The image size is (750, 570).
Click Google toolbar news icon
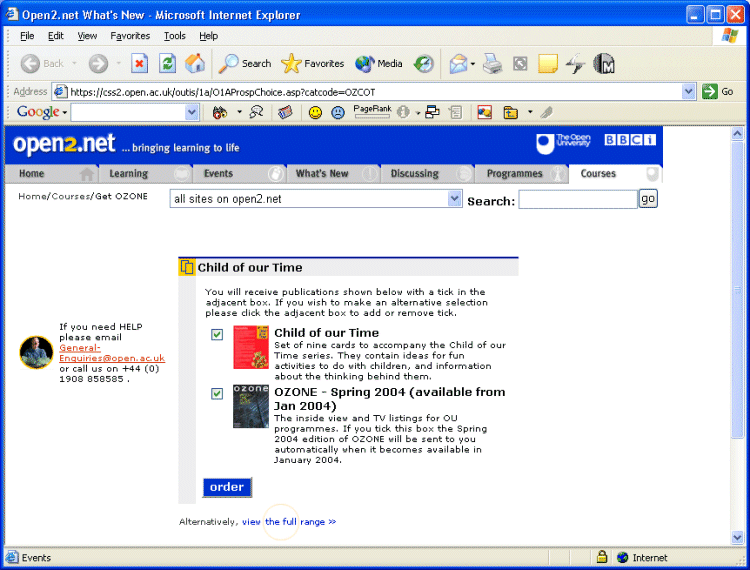coord(286,113)
